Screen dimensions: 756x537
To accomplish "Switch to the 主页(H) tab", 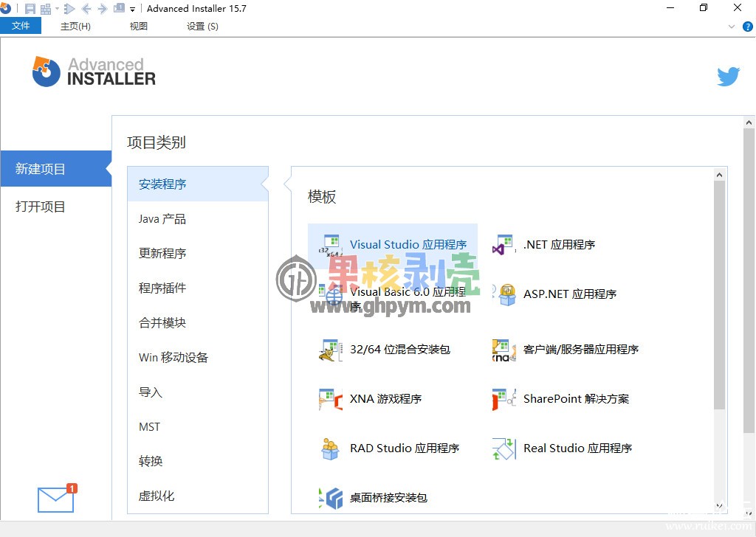I will pyautogui.click(x=75, y=26).
